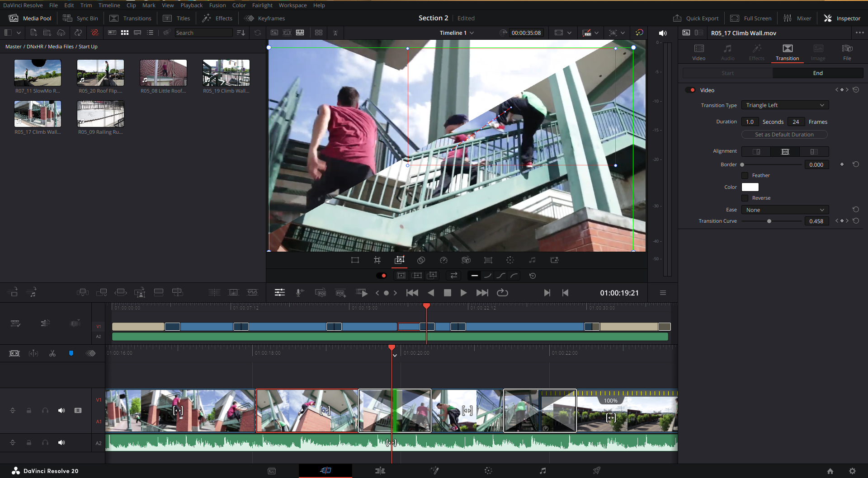Click the Play button in transport controls
Viewport: 868px width, 478px height.
point(463,293)
